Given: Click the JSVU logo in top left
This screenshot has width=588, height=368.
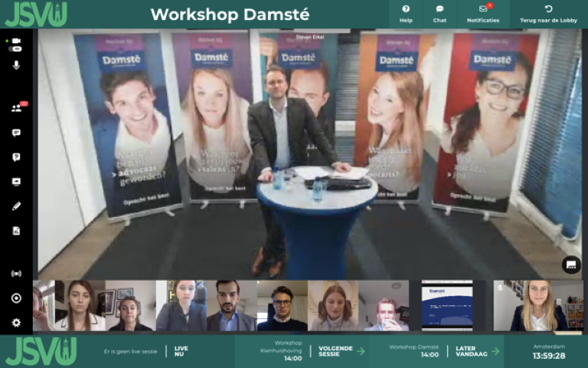Looking at the screenshot, I should pos(36,15).
